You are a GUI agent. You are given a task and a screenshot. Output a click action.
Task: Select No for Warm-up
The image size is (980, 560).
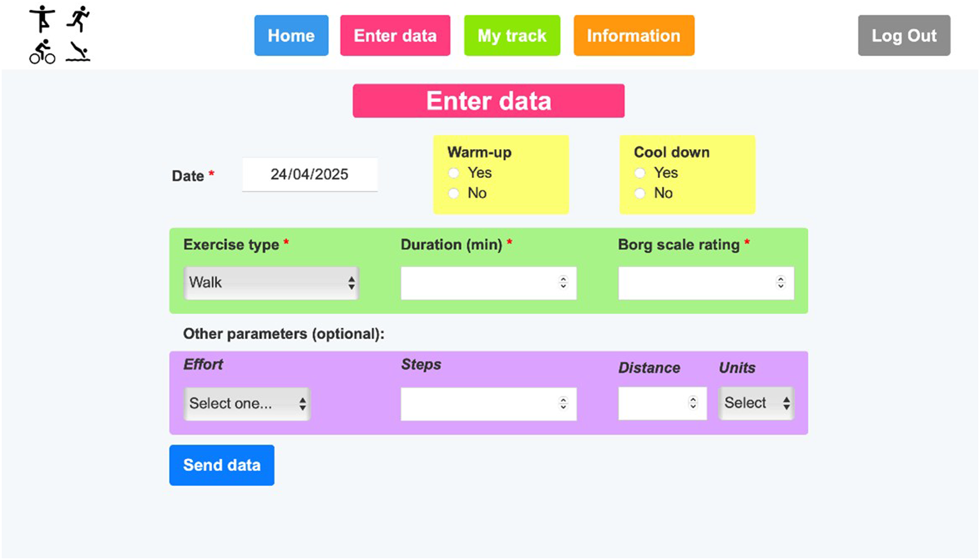pyautogui.click(x=454, y=193)
